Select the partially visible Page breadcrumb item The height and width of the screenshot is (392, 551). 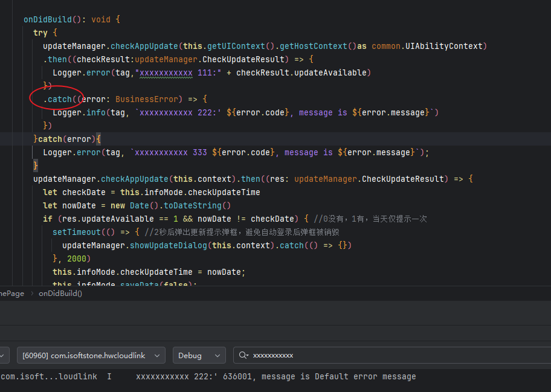click(12, 293)
